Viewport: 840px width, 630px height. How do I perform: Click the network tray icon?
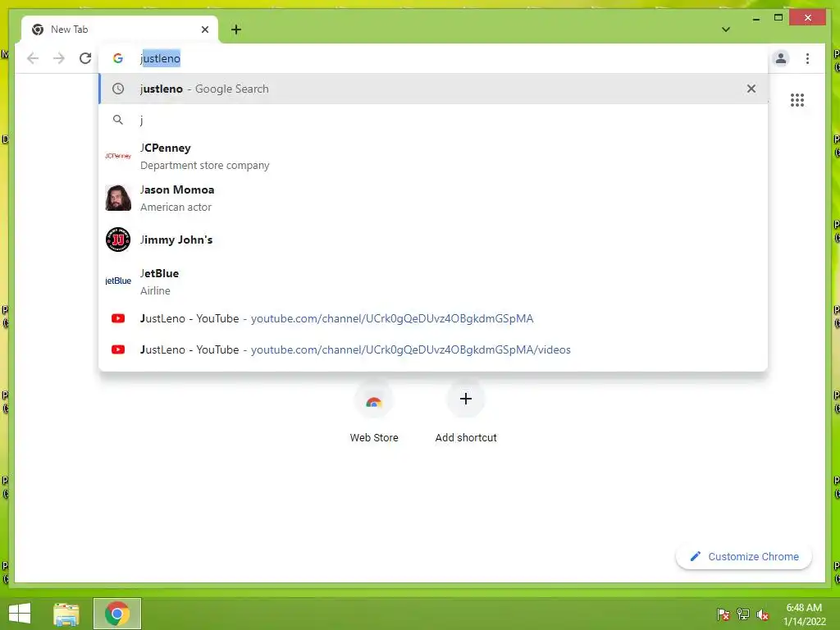point(743,614)
